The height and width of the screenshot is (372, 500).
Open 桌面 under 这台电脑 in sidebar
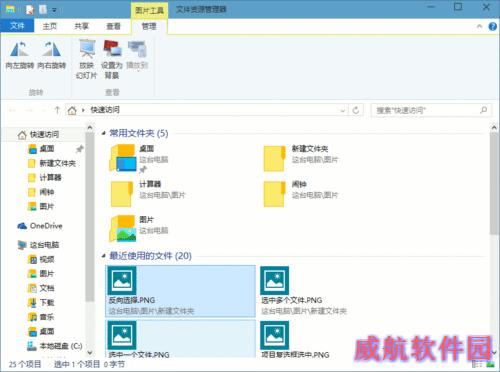[41, 331]
